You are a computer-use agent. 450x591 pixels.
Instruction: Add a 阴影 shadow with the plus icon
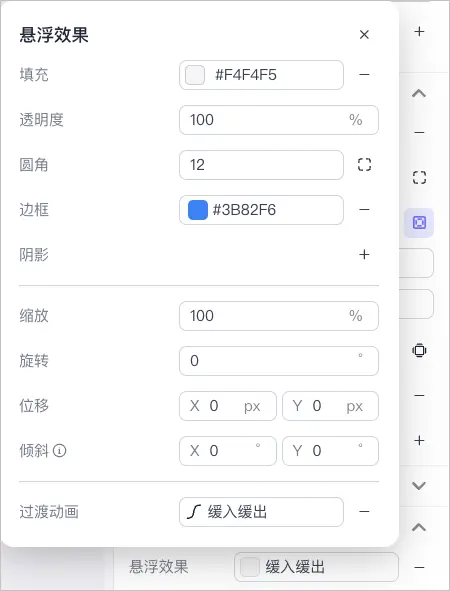pyautogui.click(x=364, y=254)
